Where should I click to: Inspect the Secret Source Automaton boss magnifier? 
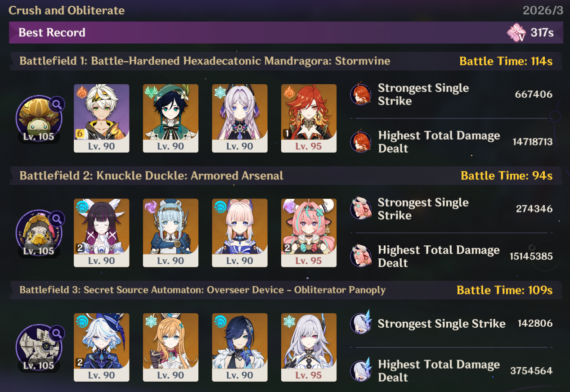pyautogui.click(x=57, y=333)
